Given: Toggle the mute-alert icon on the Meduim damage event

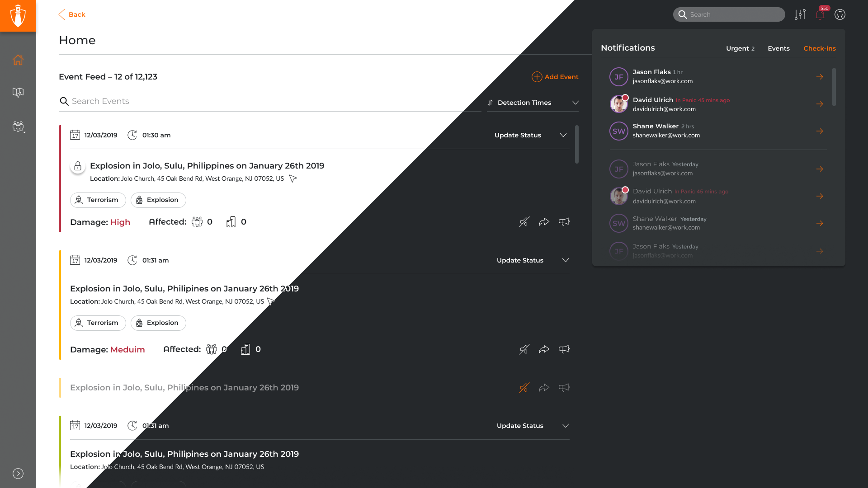Looking at the screenshot, I should [524, 349].
